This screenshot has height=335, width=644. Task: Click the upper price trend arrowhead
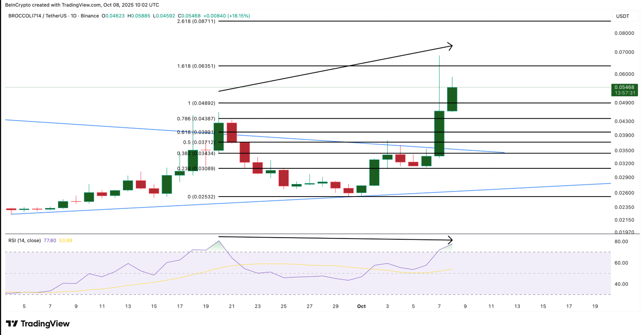tap(450, 46)
